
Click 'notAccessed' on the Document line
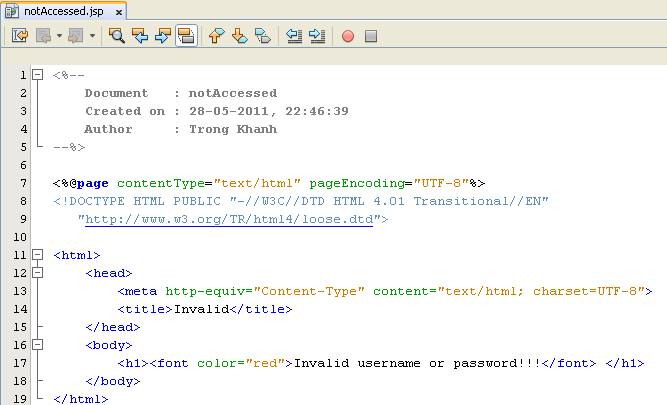coord(233,93)
